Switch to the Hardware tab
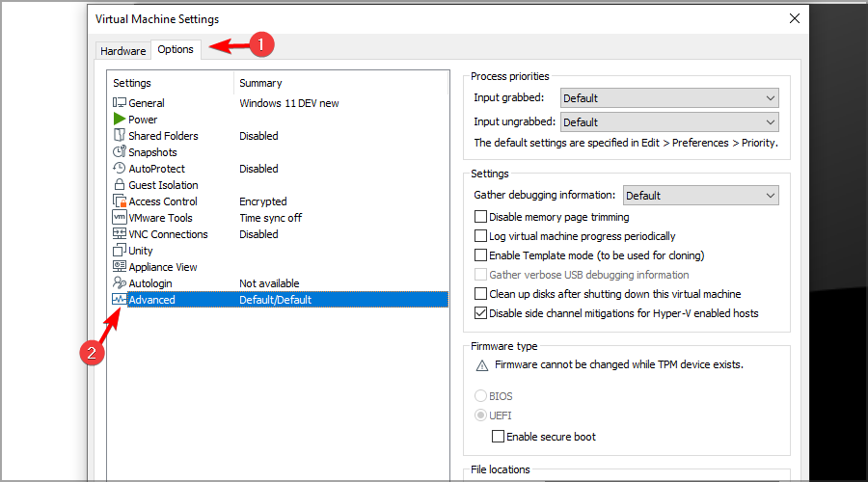The width and height of the screenshot is (868, 482). tap(123, 51)
